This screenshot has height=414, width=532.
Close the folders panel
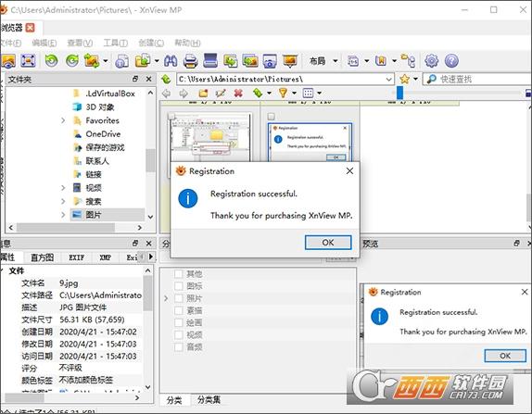148,79
